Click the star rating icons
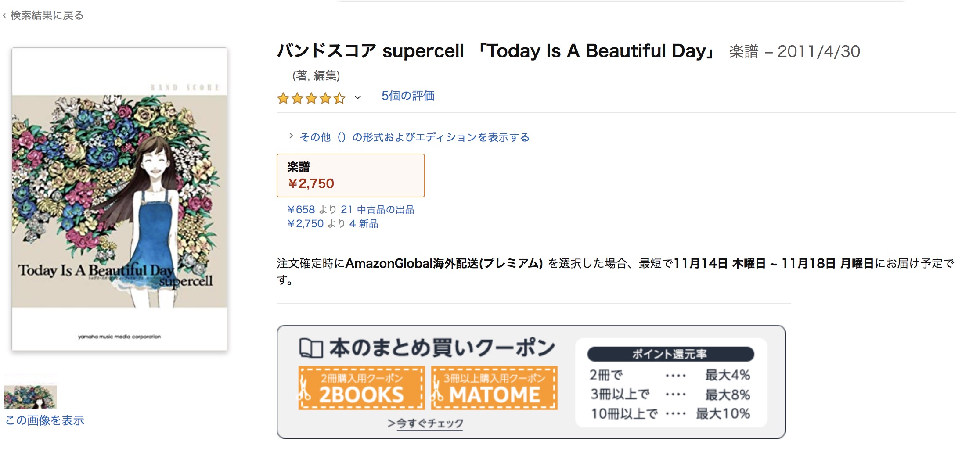Screen dimensions: 980x452 click(311, 98)
